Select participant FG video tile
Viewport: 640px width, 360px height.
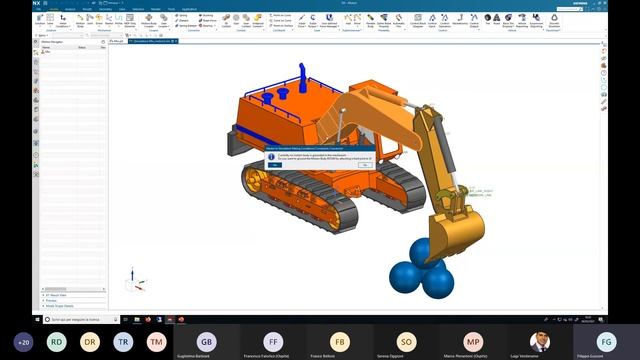pyautogui.click(x=606, y=342)
